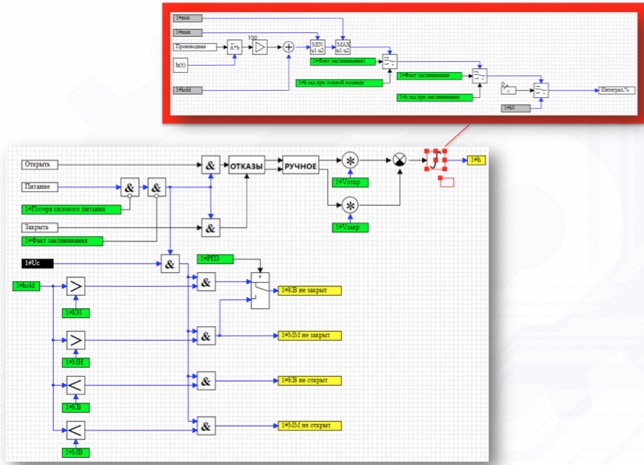This screenshot has width=644, height=465.
Task: Select the Питание input port block
Action: (40, 187)
